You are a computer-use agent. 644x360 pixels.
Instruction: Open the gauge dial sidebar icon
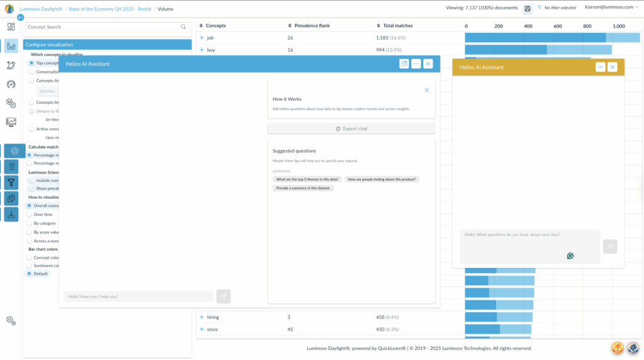coord(11,84)
